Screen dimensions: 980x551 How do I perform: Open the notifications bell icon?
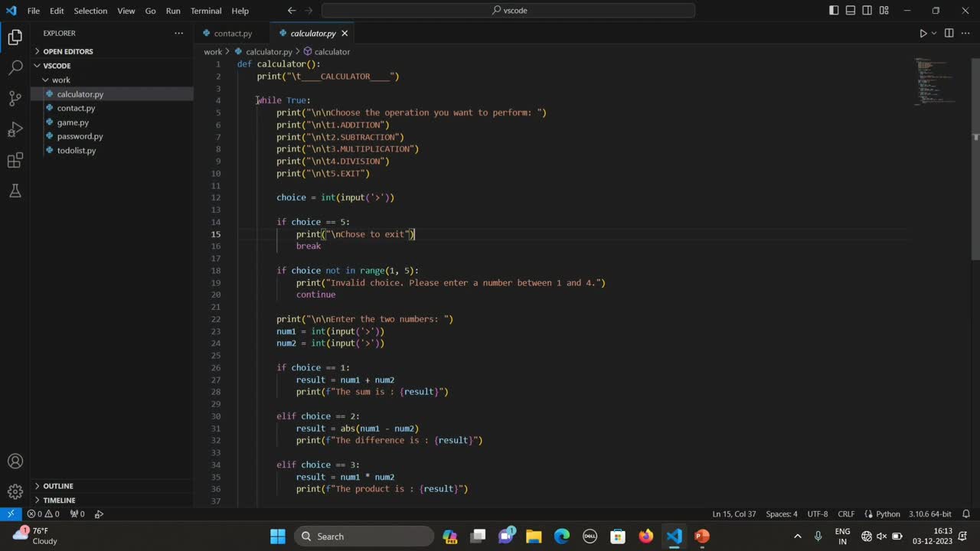click(966, 514)
